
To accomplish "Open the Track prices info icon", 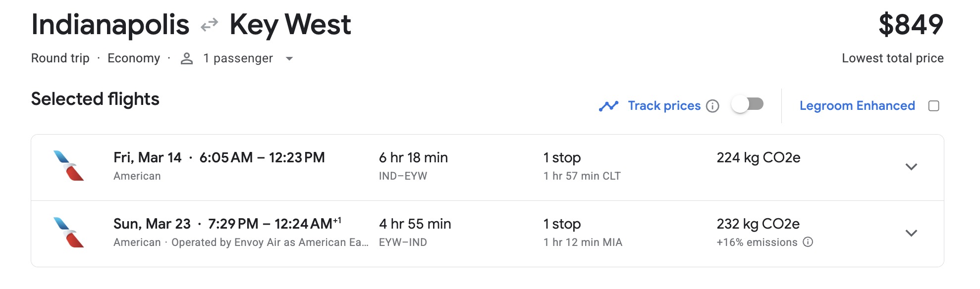I will pyautogui.click(x=712, y=106).
